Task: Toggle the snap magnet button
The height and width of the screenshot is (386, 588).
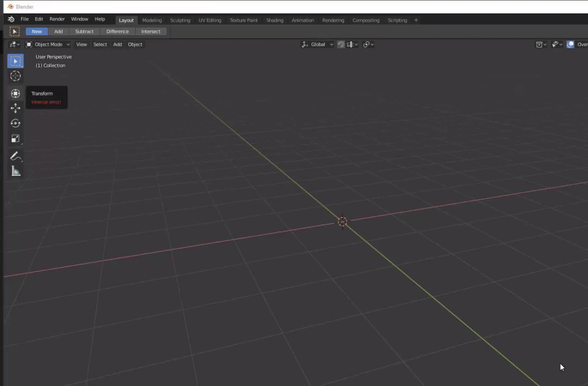Action: 341,45
